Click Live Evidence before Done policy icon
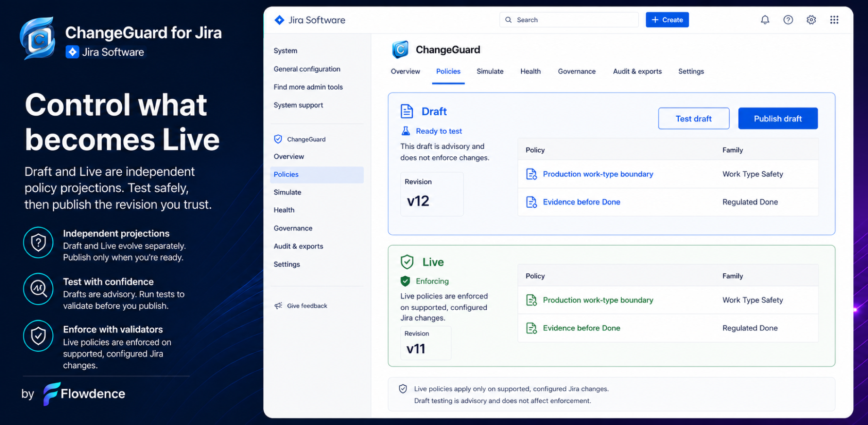This screenshot has width=868, height=425. coord(531,328)
